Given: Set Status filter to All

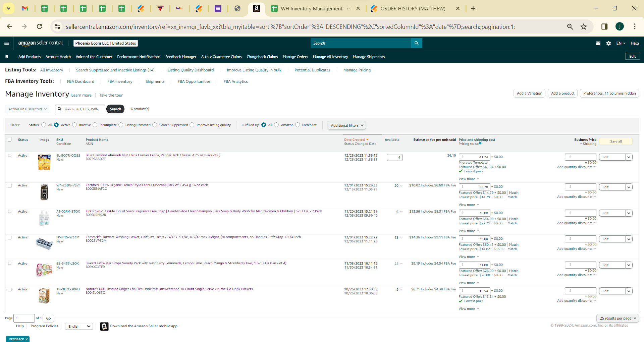Looking at the screenshot, I should (x=44, y=125).
